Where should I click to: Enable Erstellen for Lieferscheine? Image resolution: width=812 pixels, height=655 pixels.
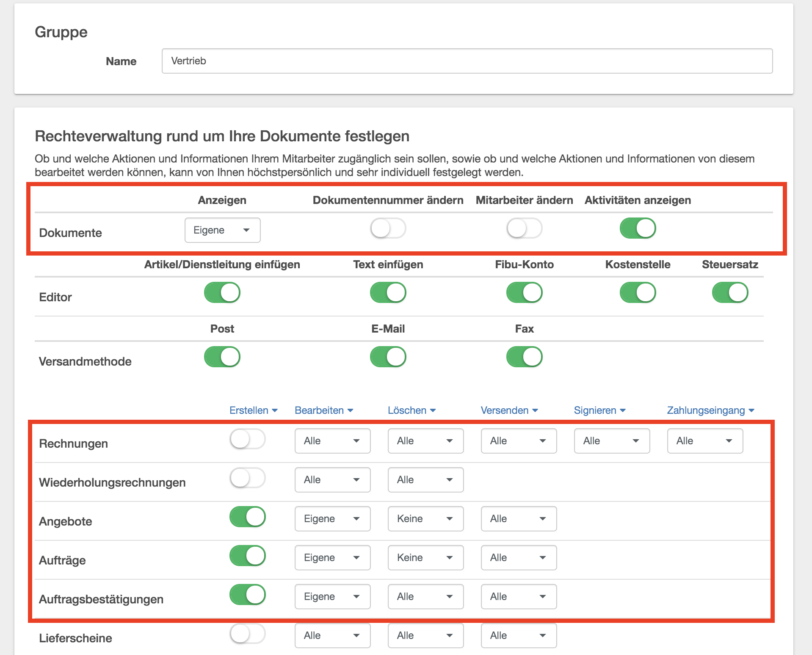tap(248, 634)
